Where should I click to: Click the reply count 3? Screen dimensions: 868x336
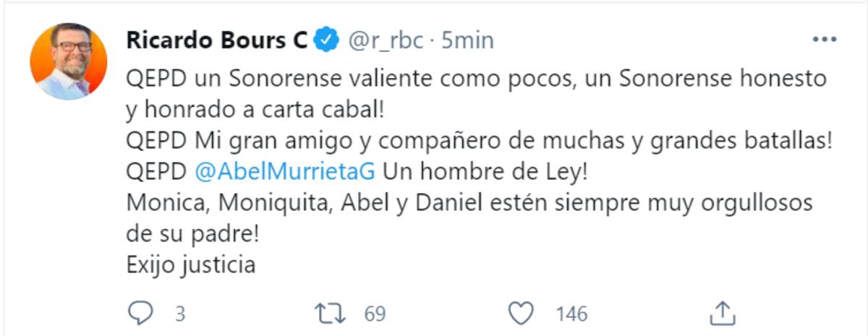pyautogui.click(x=180, y=314)
